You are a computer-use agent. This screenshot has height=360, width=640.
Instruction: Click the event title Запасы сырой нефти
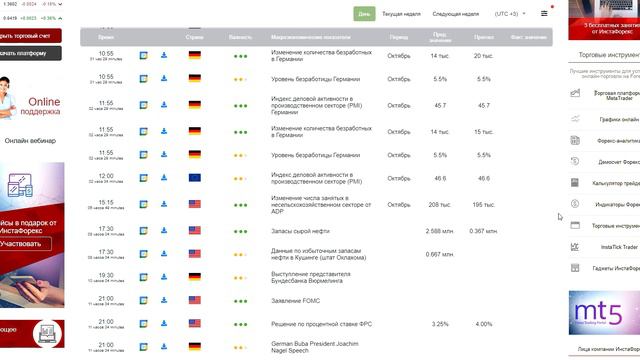pos(300,231)
